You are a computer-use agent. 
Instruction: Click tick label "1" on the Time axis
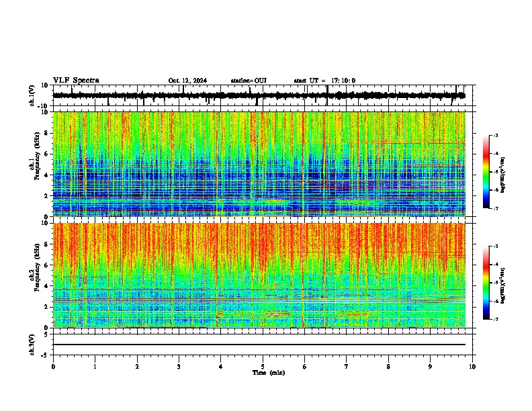(95, 367)
